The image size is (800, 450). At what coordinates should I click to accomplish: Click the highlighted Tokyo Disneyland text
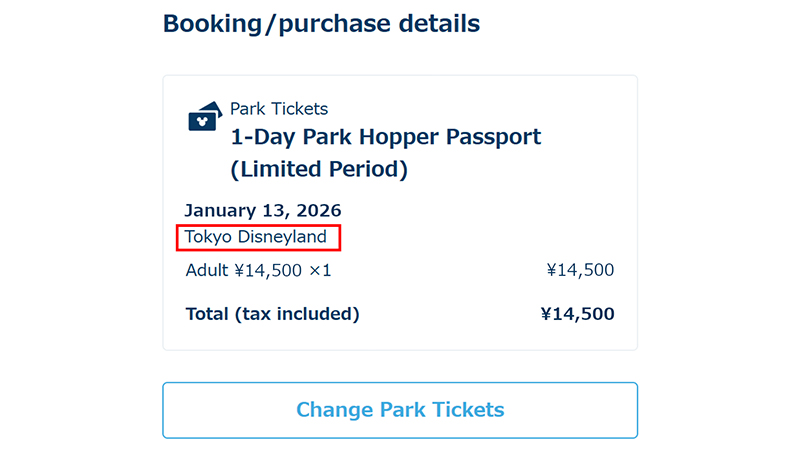(x=256, y=238)
